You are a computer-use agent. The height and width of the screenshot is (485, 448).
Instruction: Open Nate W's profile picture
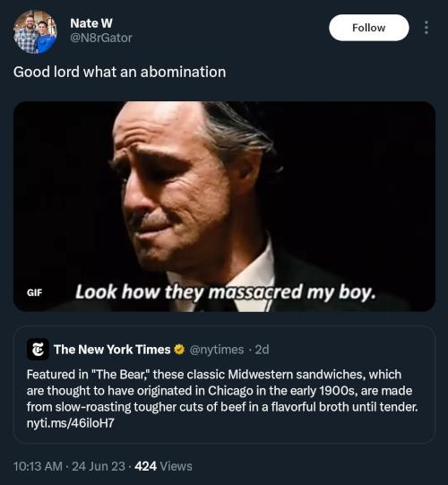(x=35, y=32)
